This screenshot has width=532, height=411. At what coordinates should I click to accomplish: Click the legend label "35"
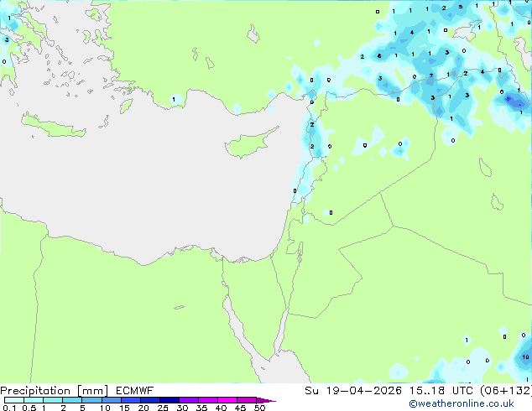point(201,408)
